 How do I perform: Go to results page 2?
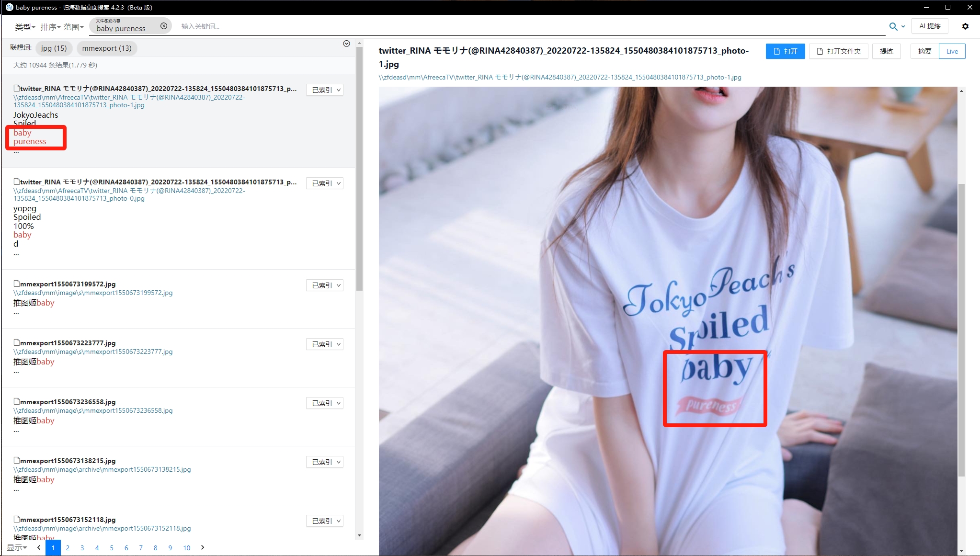[x=68, y=547]
